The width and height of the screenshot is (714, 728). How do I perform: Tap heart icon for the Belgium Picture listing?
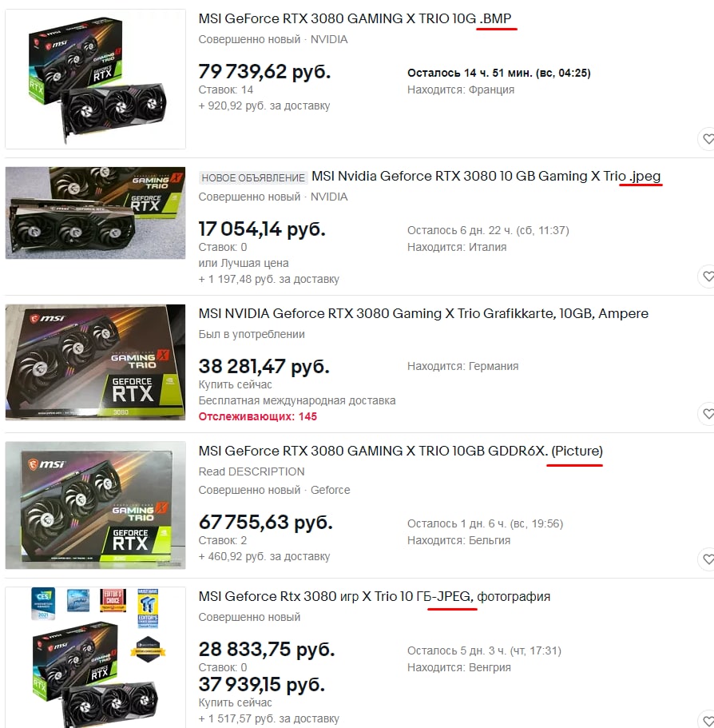tap(707, 559)
